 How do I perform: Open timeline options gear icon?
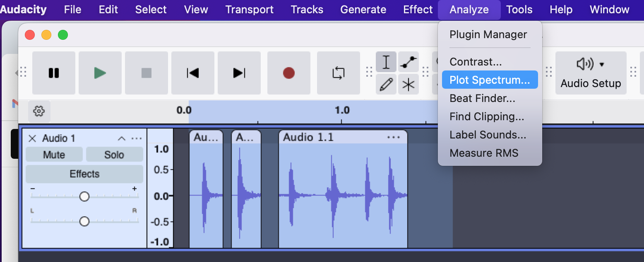pyautogui.click(x=39, y=111)
